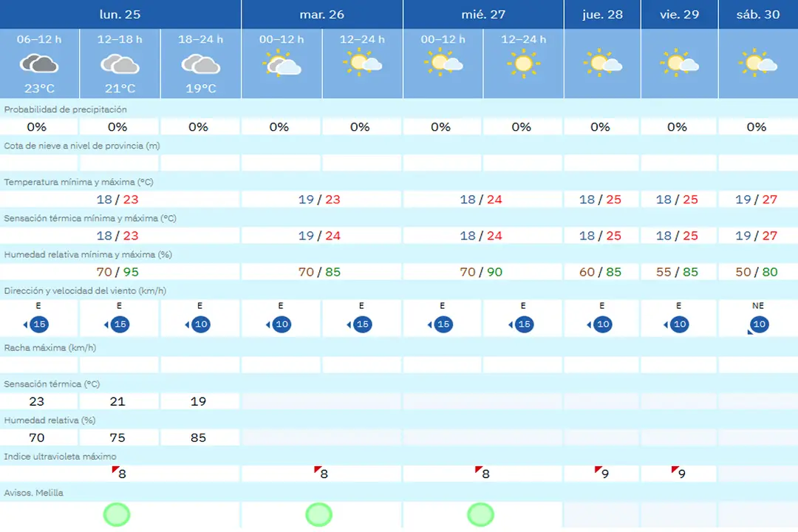Click humidity 55 / 85 for vie. 29

[677, 272]
